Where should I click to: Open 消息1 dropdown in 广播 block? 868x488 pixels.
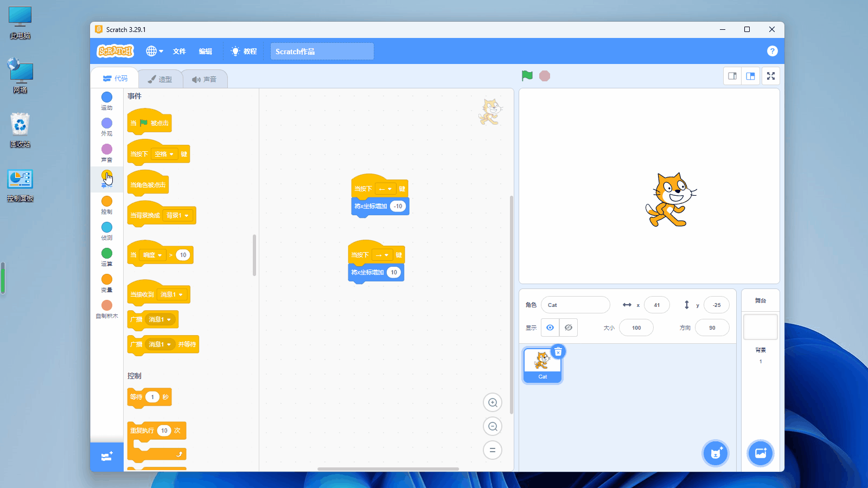161,319
